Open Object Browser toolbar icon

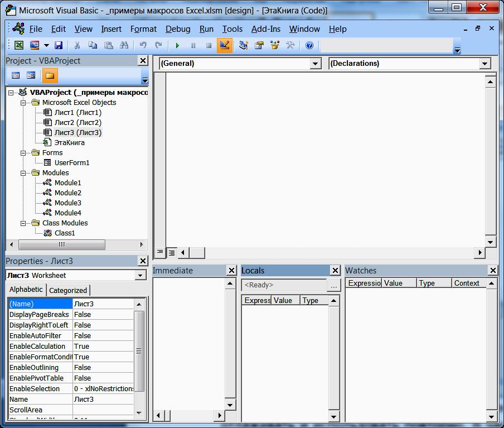point(275,45)
